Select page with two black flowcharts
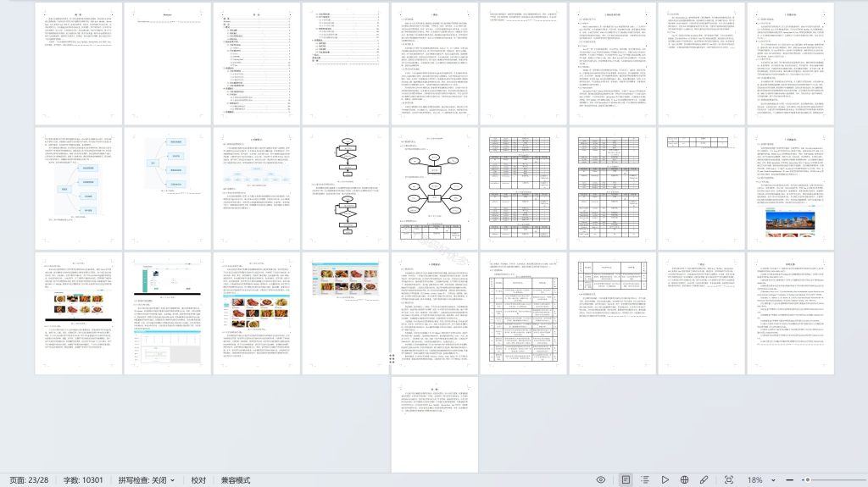Viewport: 868px width, 487px height. point(346,189)
